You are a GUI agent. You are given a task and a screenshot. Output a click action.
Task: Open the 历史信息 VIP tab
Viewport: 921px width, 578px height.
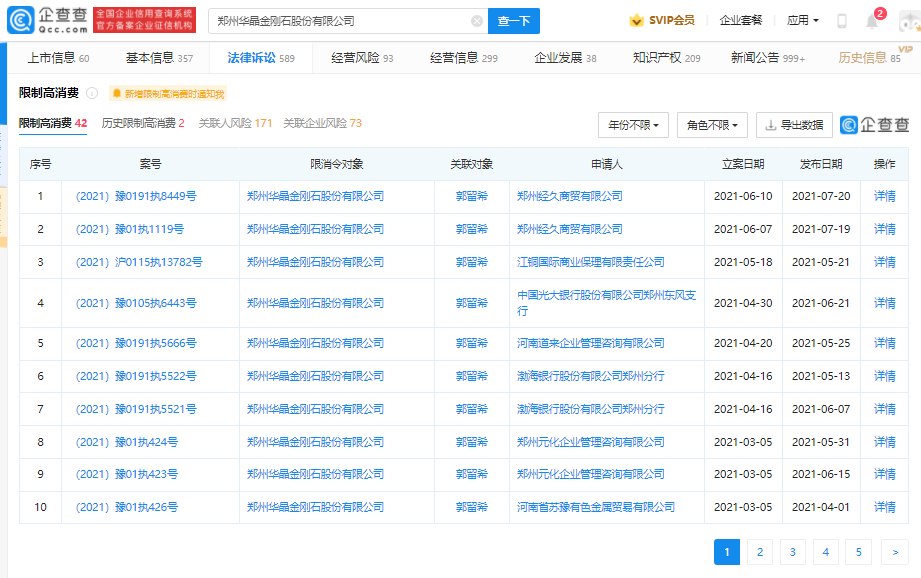click(869, 58)
